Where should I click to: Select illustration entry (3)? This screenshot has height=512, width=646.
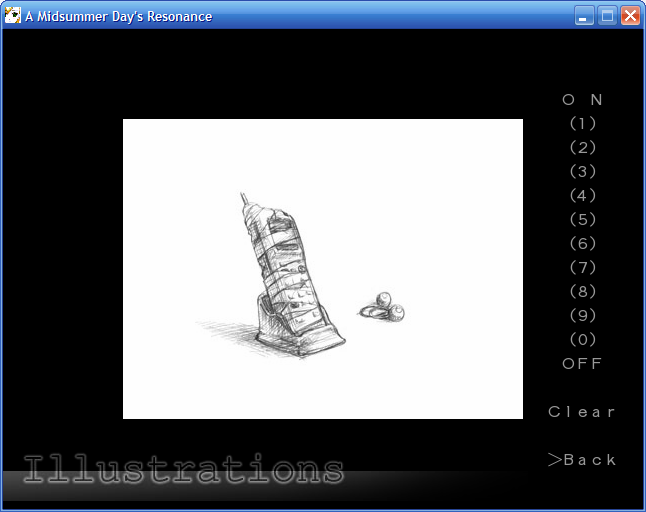(x=583, y=171)
